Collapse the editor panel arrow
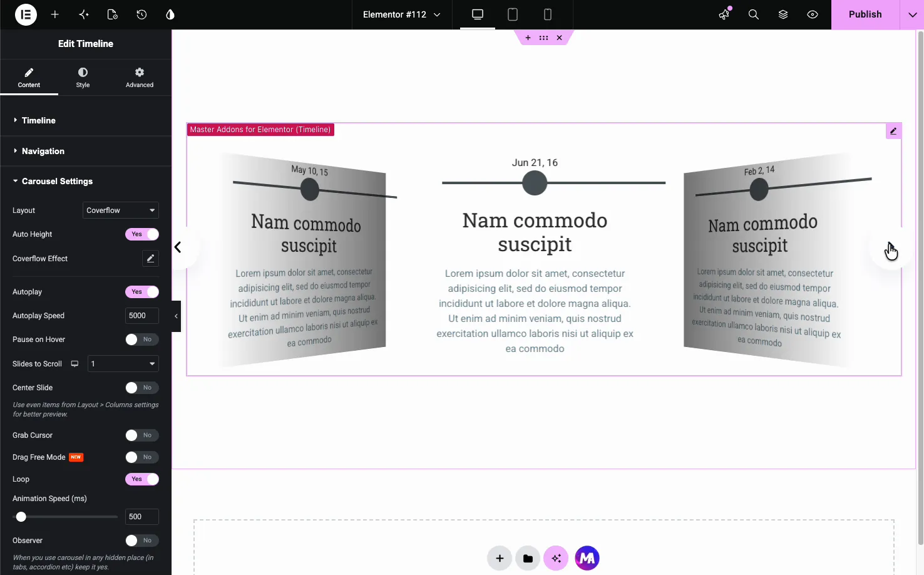 [176, 316]
